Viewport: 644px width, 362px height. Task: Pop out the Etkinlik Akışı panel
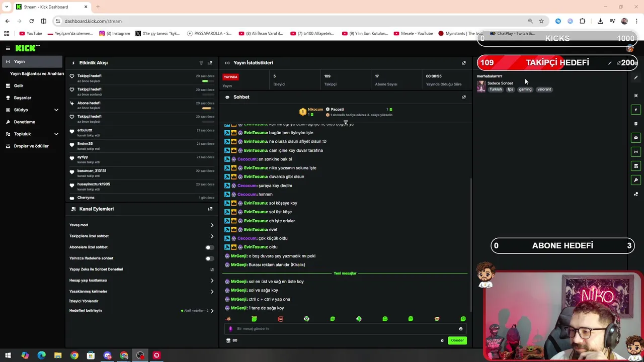tap(210, 63)
